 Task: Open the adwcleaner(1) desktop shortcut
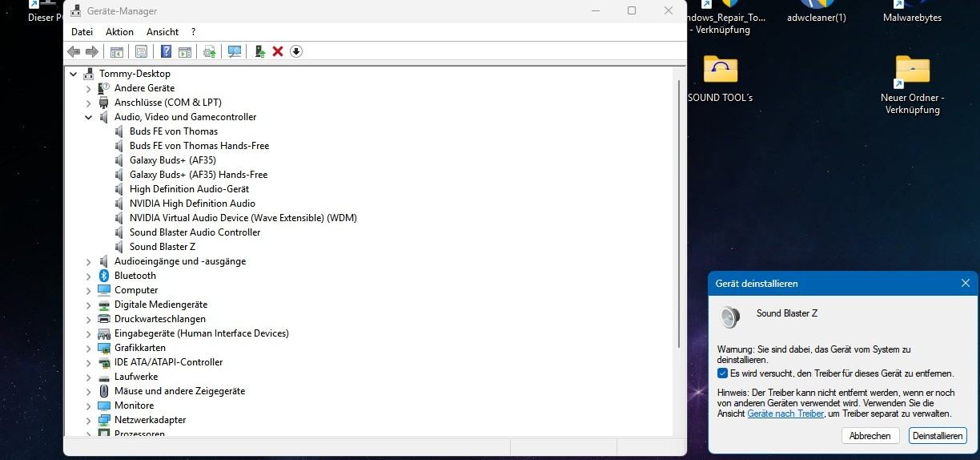click(x=816, y=12)
